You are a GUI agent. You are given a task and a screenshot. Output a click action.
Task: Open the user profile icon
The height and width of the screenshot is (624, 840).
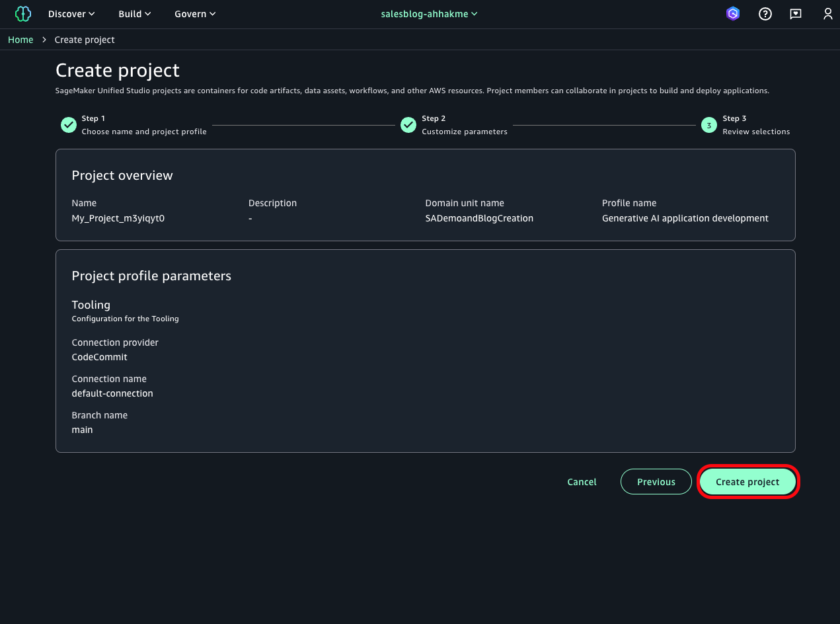pyautogui.click(x=828, y=13)
